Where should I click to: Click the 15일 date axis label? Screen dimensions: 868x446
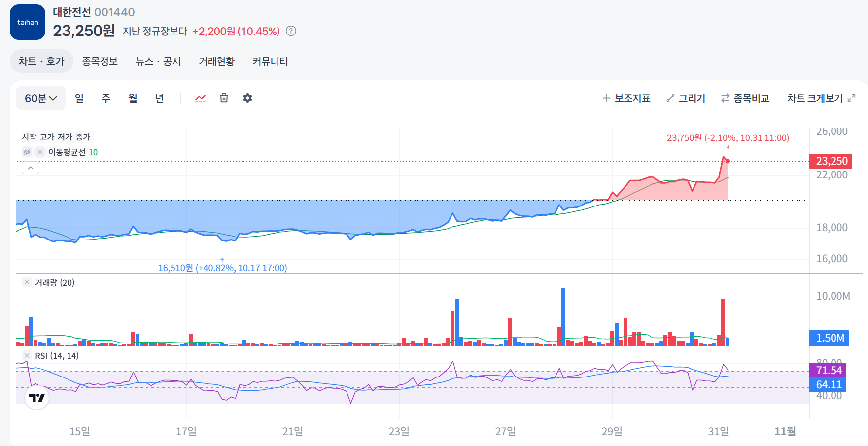pos(80,431)
